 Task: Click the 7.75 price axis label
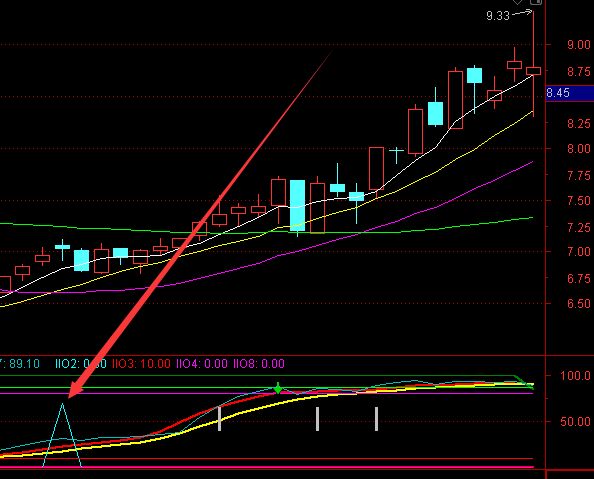[x=579, y=175]
